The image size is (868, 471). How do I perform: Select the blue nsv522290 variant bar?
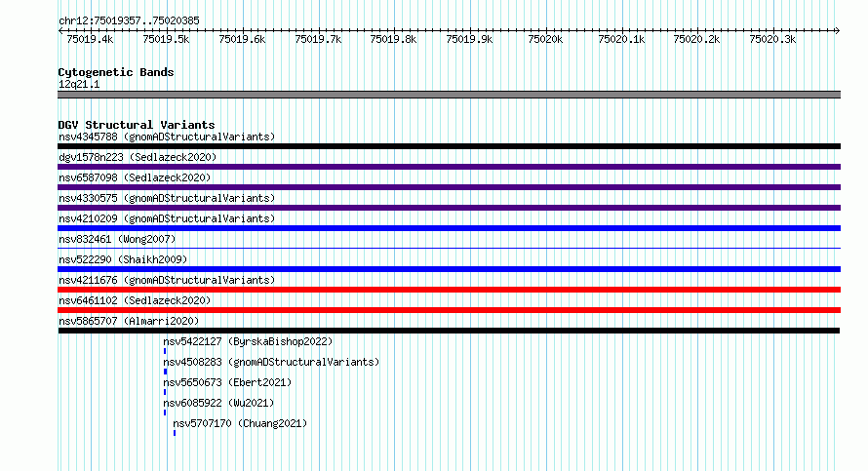tap(449, 269)
